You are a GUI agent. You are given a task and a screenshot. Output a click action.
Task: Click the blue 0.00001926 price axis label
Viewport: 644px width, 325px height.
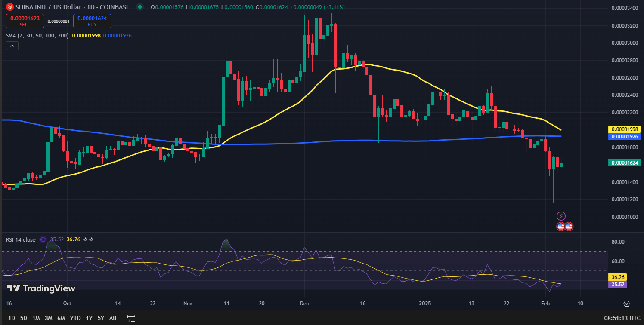tap(624, 137)
